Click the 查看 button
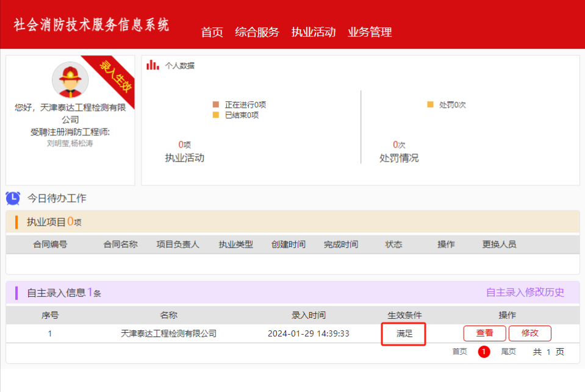Image resolution: width=585 pixels, height=392 pixels. [484, 333]
